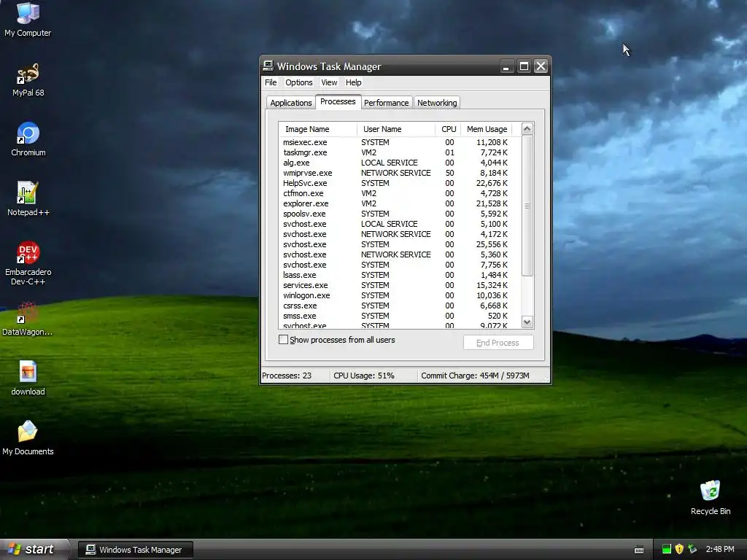The image size is (747, 560).
Task: Click the process list scroll-up arrow
Action: [x=527, y=129]
